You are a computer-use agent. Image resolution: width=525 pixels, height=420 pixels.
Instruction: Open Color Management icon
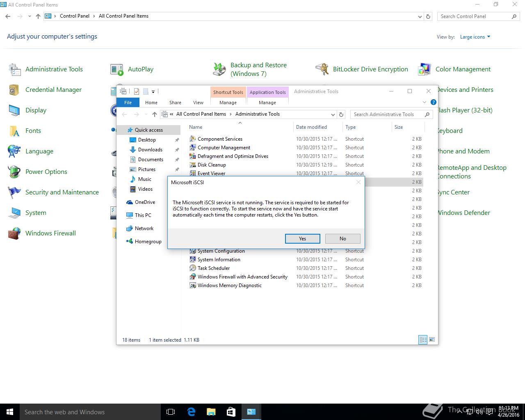425,69
